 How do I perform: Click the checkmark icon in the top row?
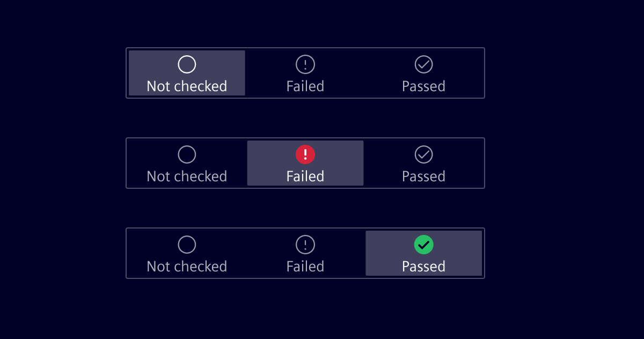coord(423,64)
